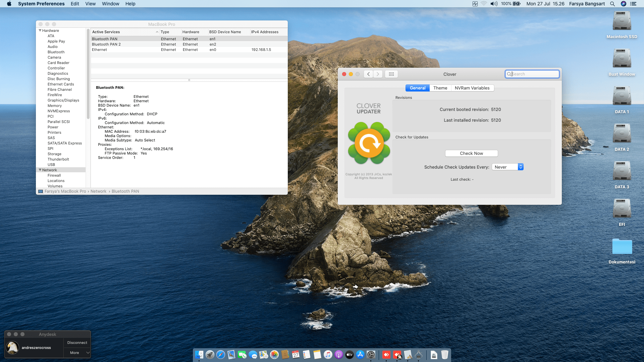The width and height of the screenshot is (644, 362).
Task: Open the Help menu
Action: [130, 4]
